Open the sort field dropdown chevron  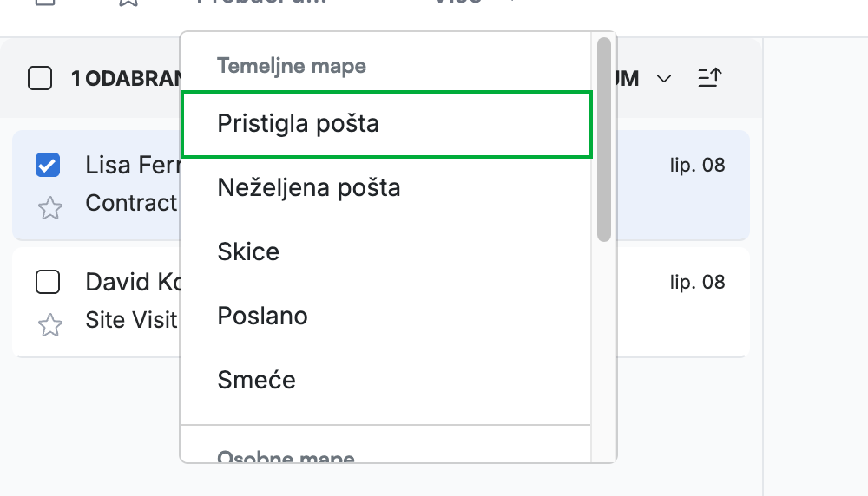(664, 79)
